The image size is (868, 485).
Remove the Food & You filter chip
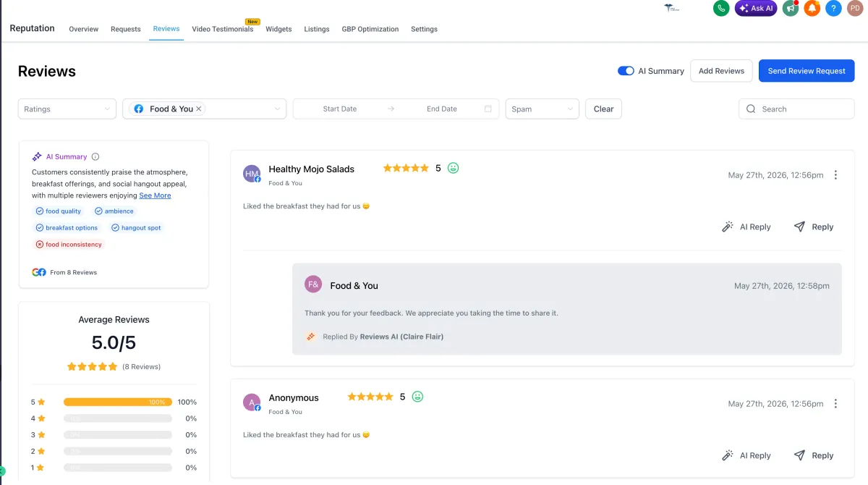point(199,109)
